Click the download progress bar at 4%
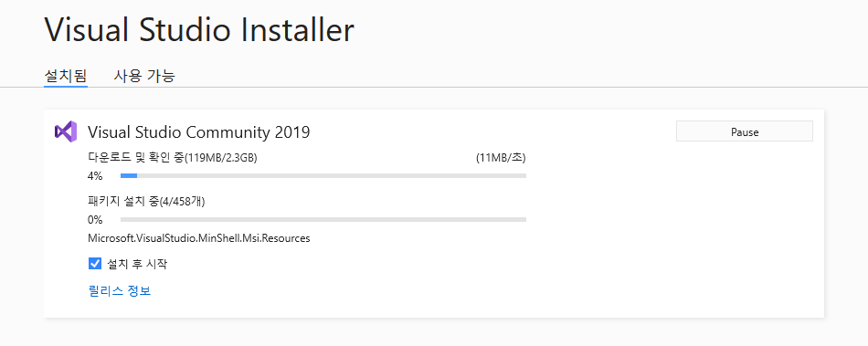868x346 pixels. click(323, 176)
